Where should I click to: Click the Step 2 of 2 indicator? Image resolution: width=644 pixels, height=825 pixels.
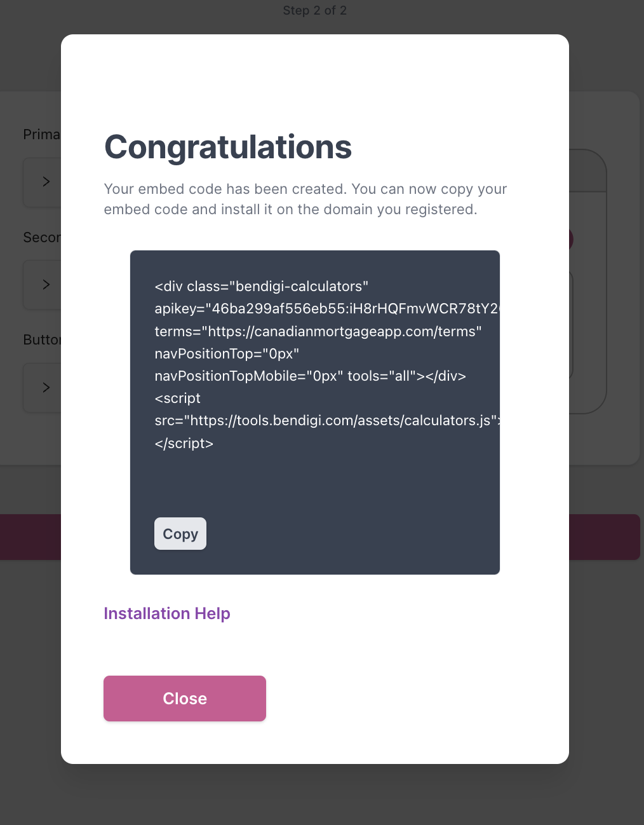tap(315, 11)
